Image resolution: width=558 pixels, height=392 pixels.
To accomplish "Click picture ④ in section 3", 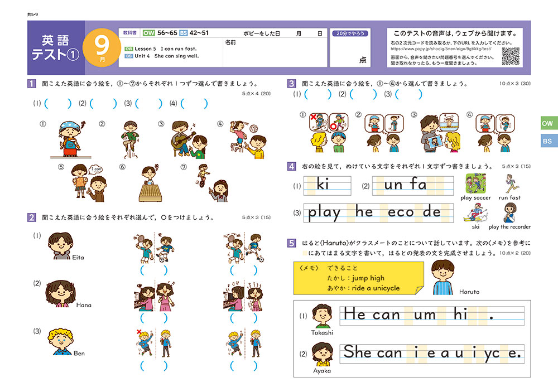I will click(496, 132).
